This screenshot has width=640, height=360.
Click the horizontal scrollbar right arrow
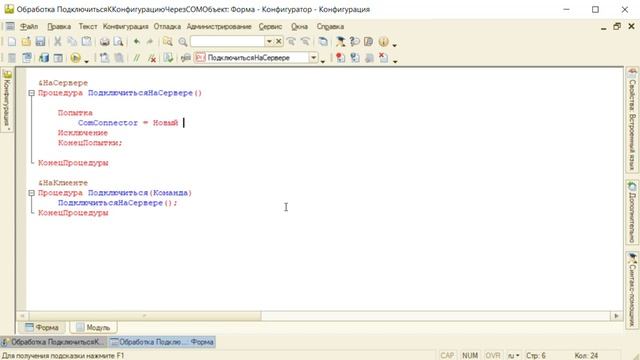[616, 316]
